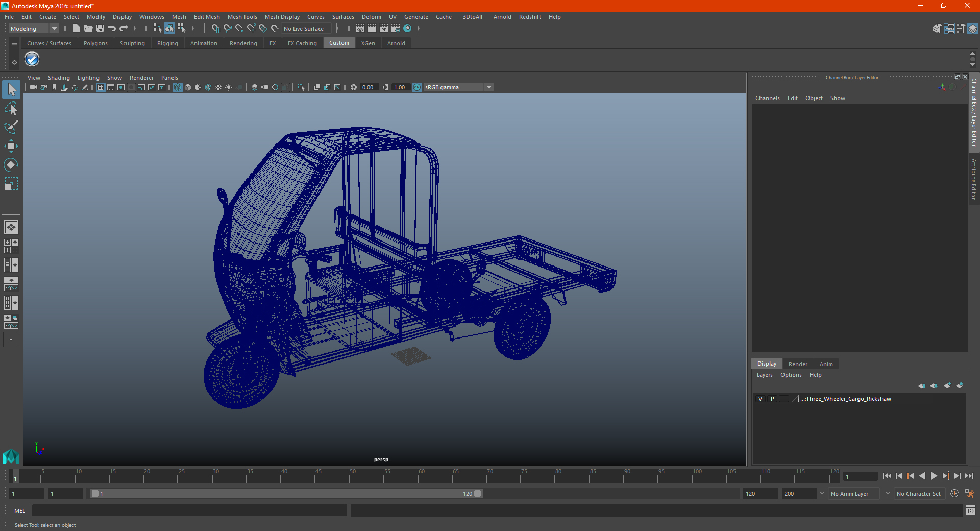Switch to the Render layer tab
The image size is (980, 531).
pyautogui.click(x=798, y=364)
